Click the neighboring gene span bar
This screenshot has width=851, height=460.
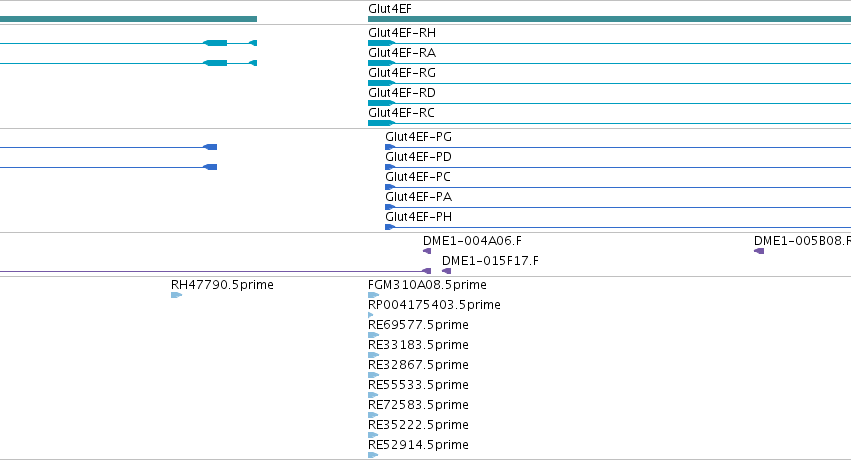pos(128,20)
